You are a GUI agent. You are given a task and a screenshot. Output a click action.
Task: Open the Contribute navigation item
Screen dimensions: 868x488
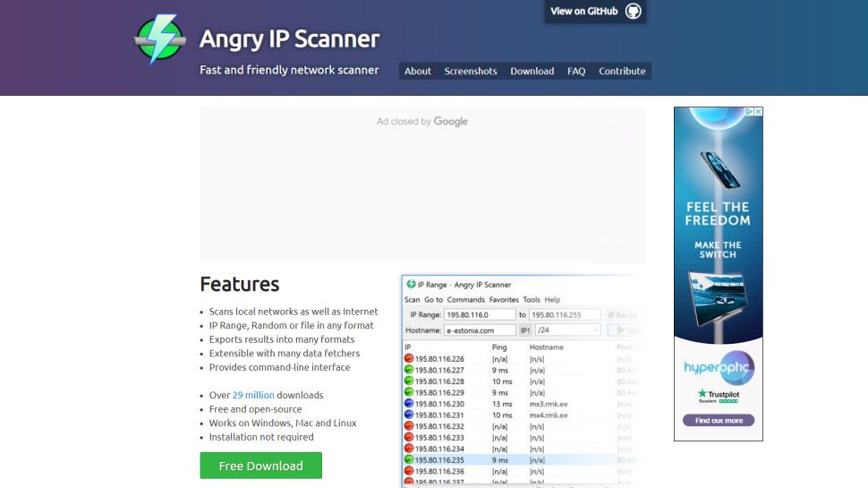(622, 71)
